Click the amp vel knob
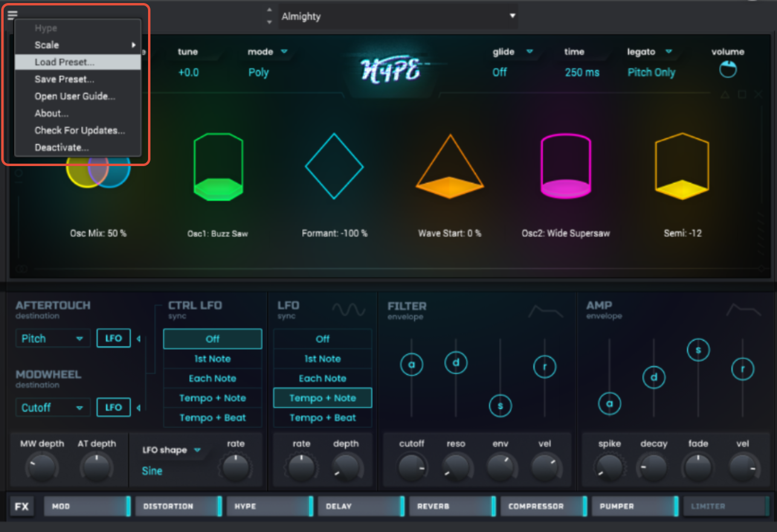Viewport: 777px width, 532px height. 743,468
